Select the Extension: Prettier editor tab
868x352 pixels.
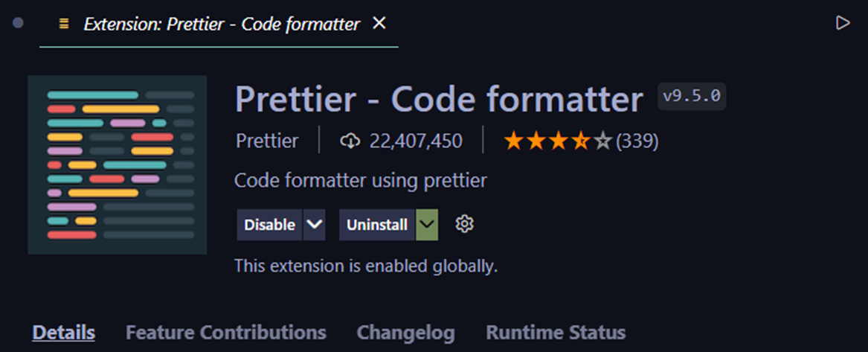221,25
